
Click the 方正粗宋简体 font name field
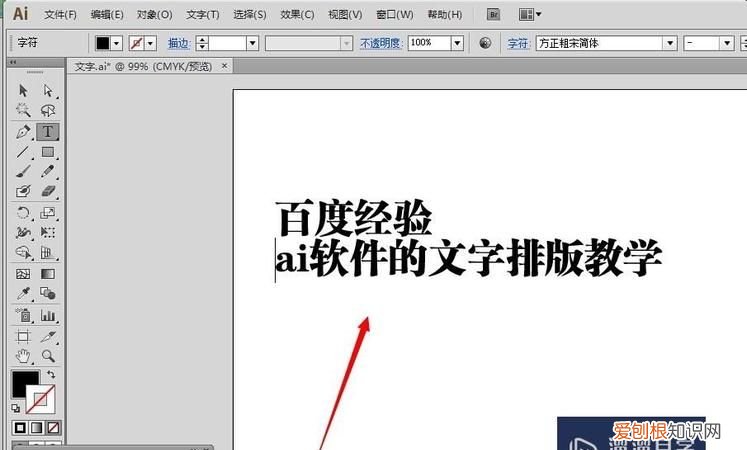coord(600,43)
